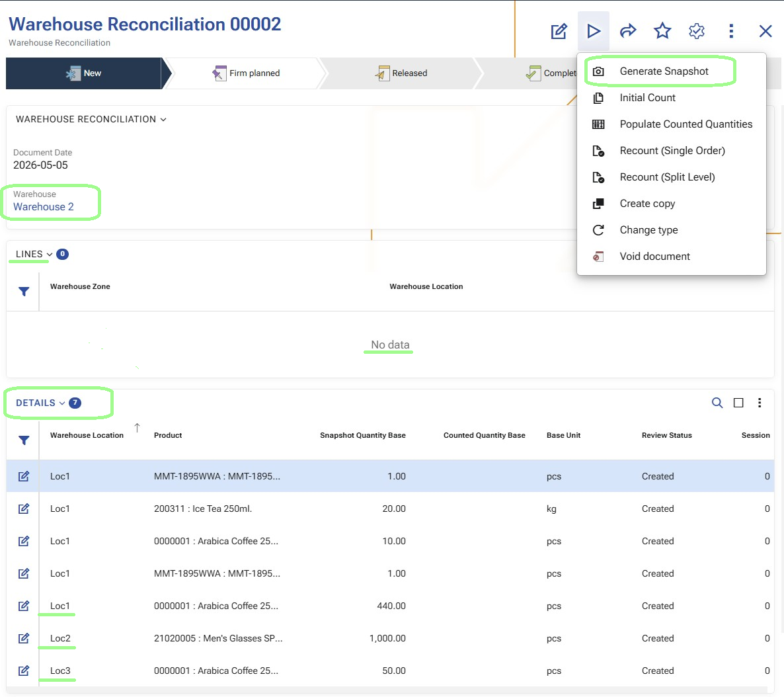Viewport: 784px width, 697px height.
Task: Click the Create copy duplicate icon
Action: tap(598, 204)
